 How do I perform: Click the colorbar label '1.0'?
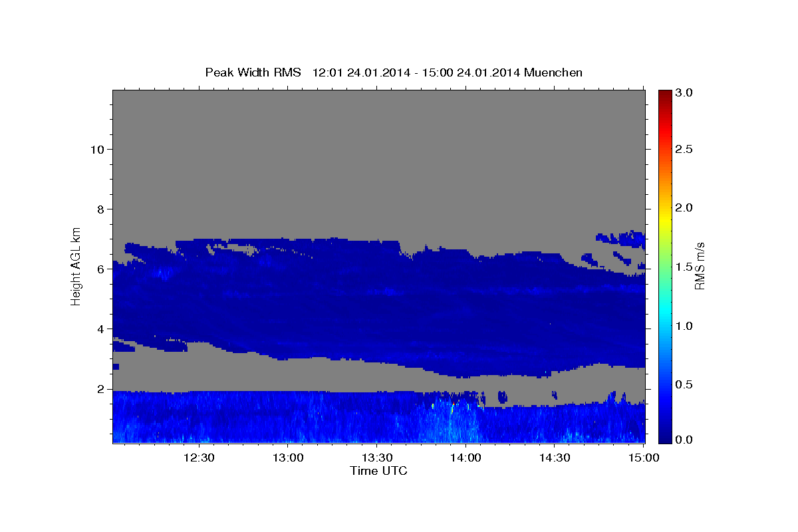click(x=684, y=326)
